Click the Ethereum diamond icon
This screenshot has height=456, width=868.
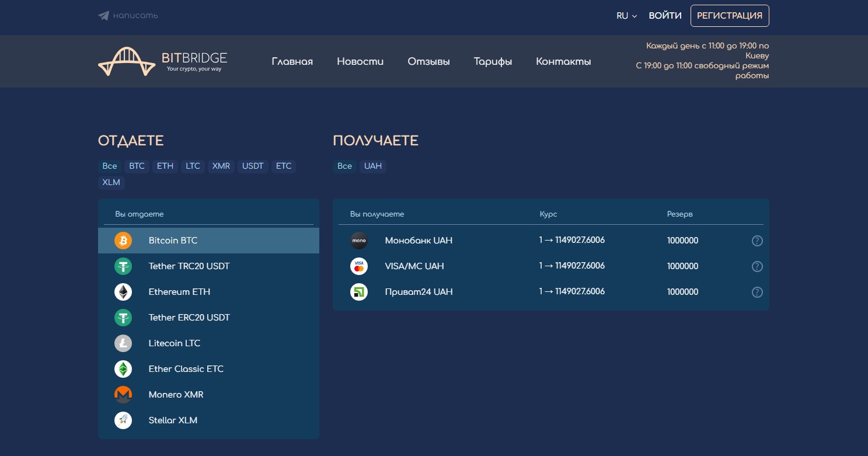click(x=123, y=292)
